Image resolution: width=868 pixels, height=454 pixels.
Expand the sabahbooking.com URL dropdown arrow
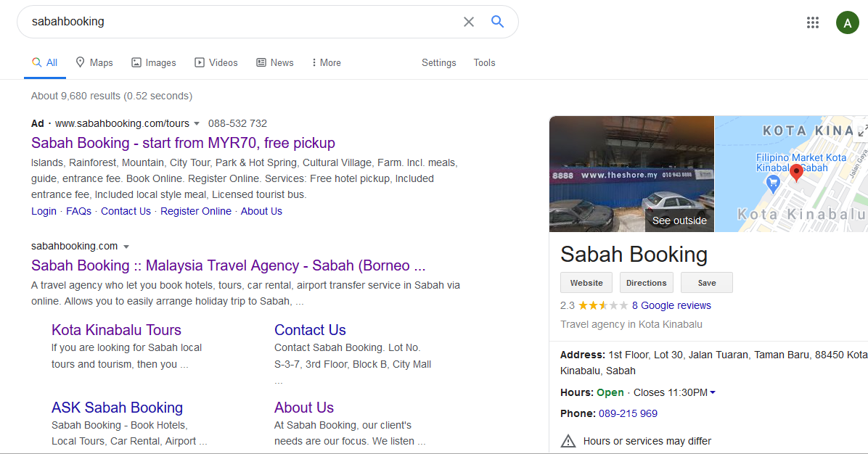tap(126, 246)
